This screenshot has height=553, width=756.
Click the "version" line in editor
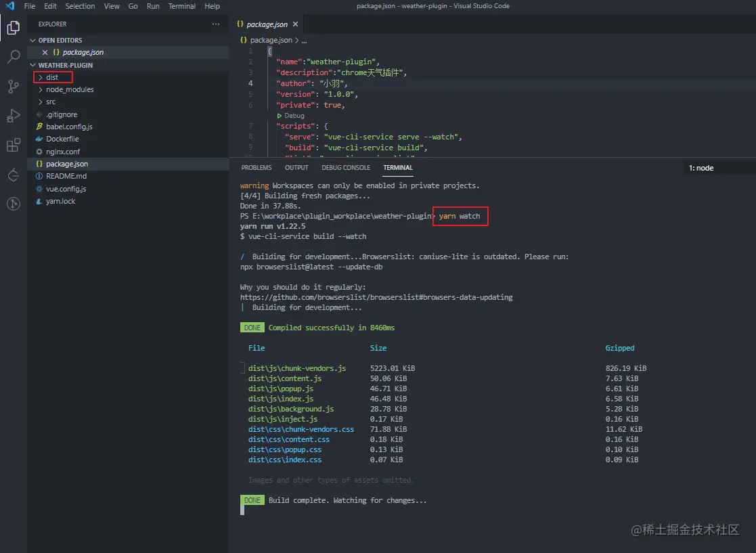click(x=317, y=94)
